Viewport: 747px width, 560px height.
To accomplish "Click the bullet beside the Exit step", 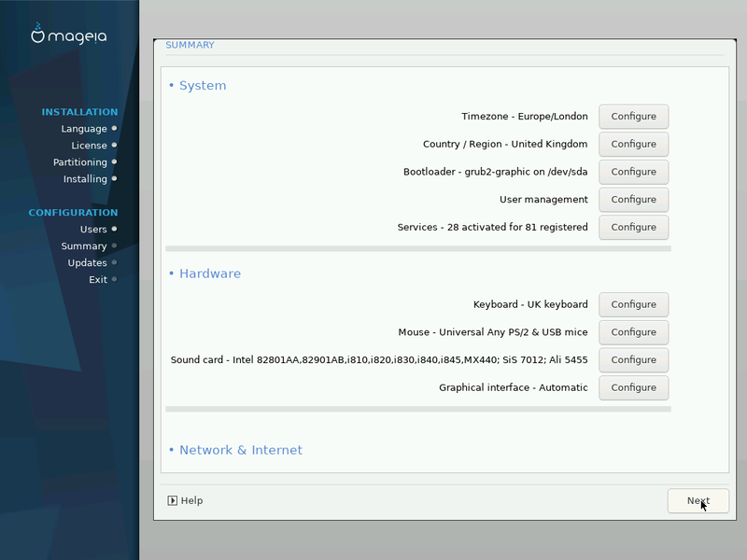I will [114, 279].
